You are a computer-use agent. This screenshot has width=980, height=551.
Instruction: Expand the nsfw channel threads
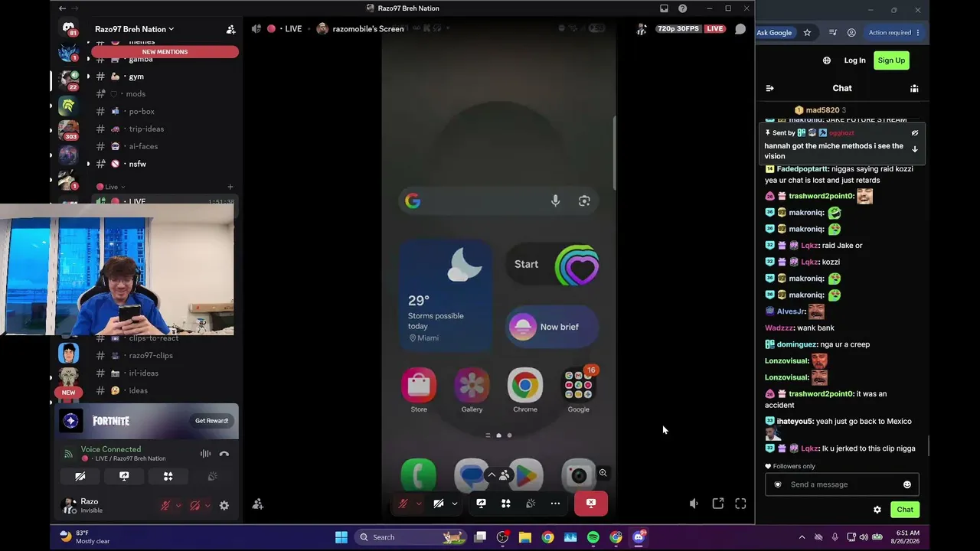click(88, 164)
